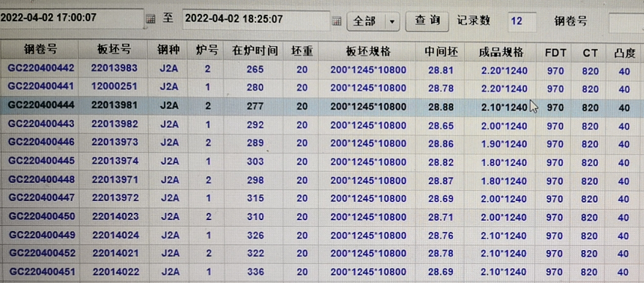
Task: Click slab number 22014022
Action: point(116,272)
